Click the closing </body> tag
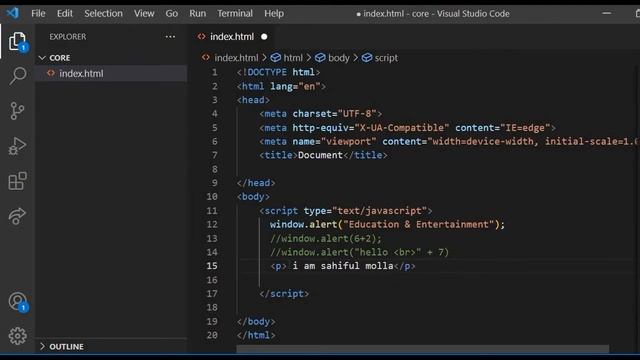 (256, 322)
